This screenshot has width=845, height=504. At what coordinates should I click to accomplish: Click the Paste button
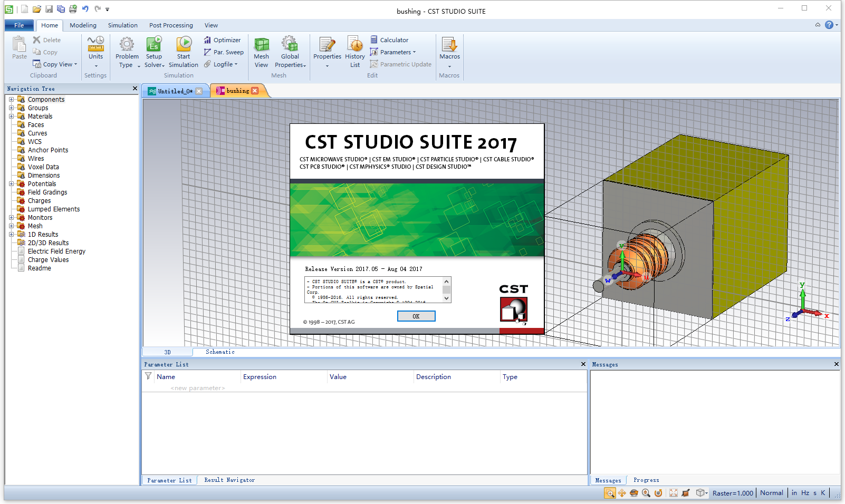pyautogui.click(x=20, y=48)
